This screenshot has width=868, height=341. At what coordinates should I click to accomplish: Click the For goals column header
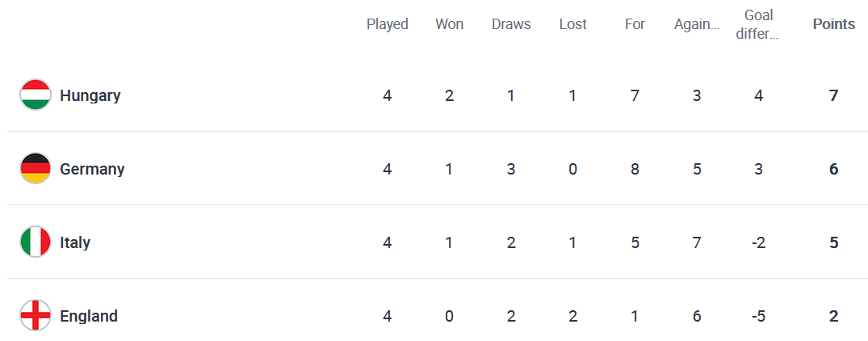coord(635,24)
